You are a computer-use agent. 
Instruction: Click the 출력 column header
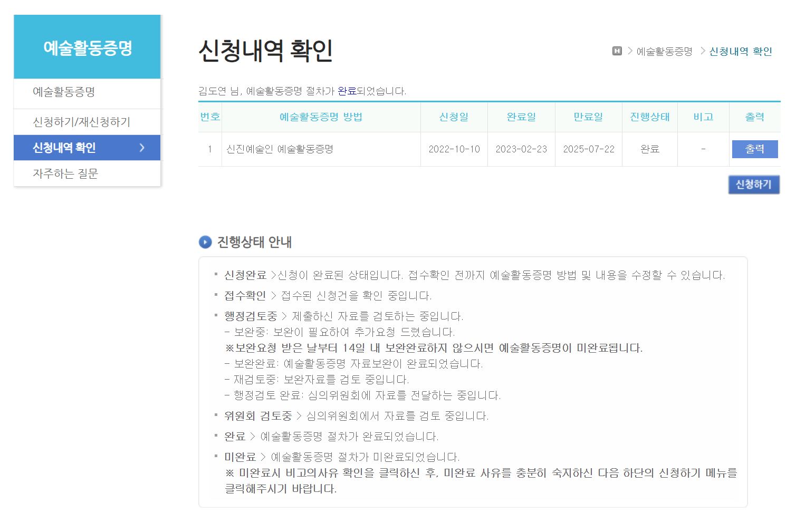pos(755,117)
